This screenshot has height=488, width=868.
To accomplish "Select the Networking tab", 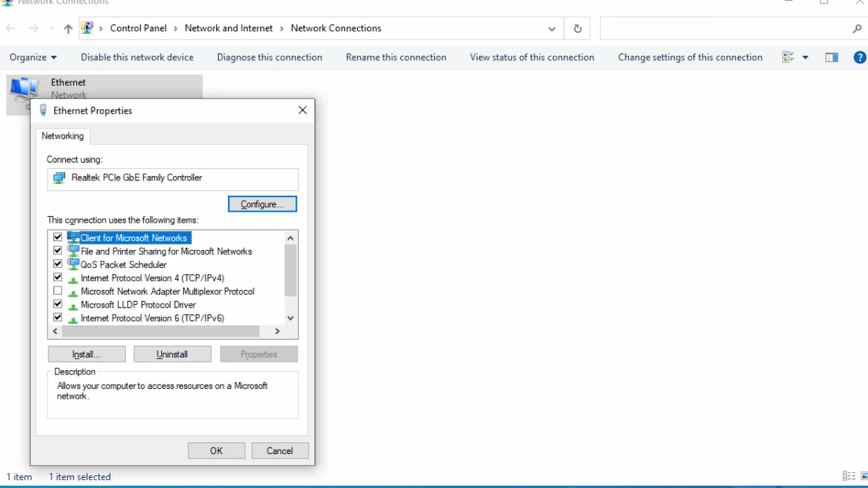I will (x=63, y=136).
